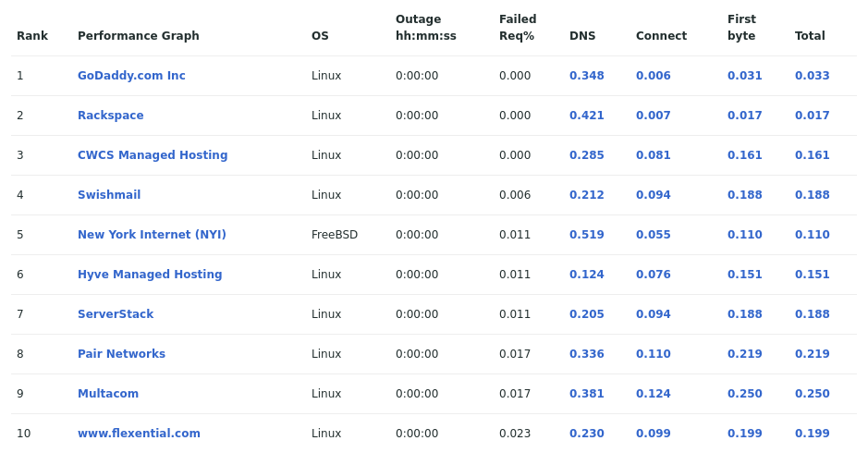Click the OS column header
This screenshot has height=453, width=868.
[320, 36]
